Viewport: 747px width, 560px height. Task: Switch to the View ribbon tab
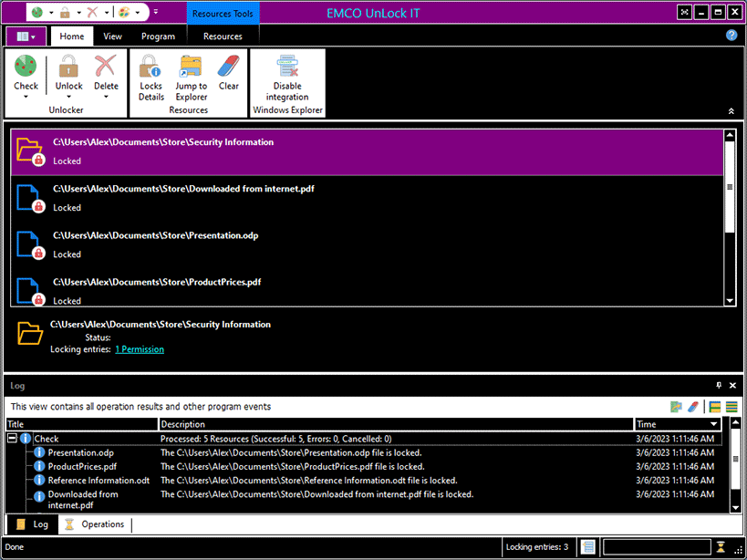tap(112, 36)
